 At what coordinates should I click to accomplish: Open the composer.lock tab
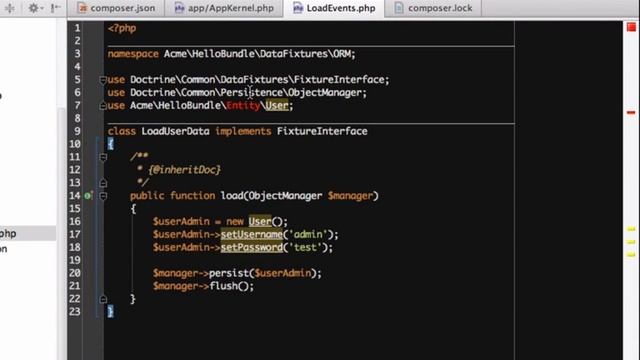(x=433, y=8)
